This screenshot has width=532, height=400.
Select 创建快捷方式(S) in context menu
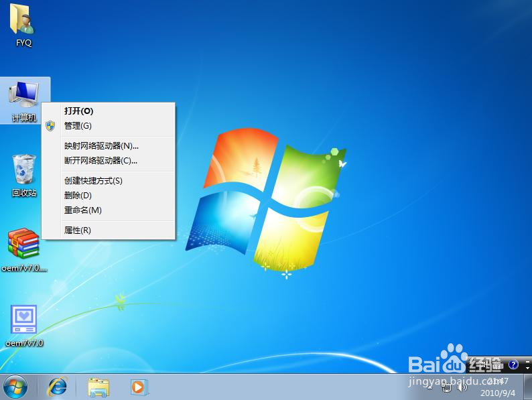click(x=108, y=180)
